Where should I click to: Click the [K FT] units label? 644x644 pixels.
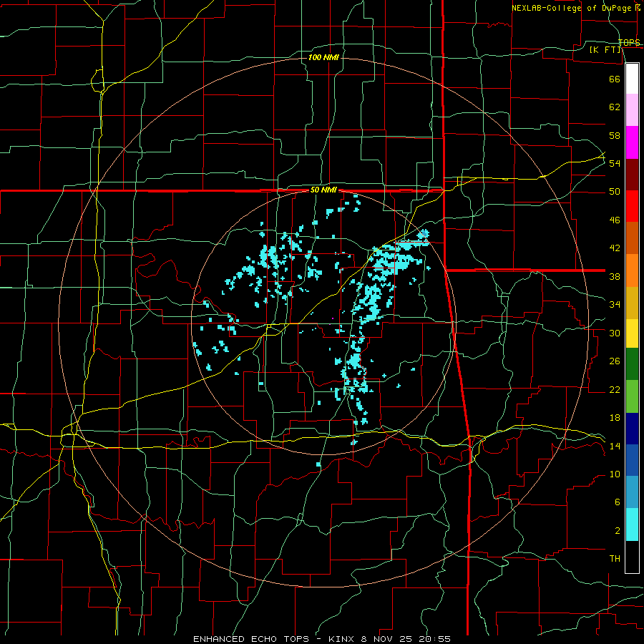[x=605, y=49]
